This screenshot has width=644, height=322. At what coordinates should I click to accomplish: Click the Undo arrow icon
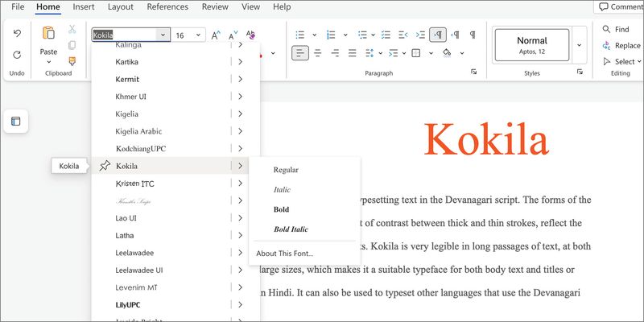17,34
